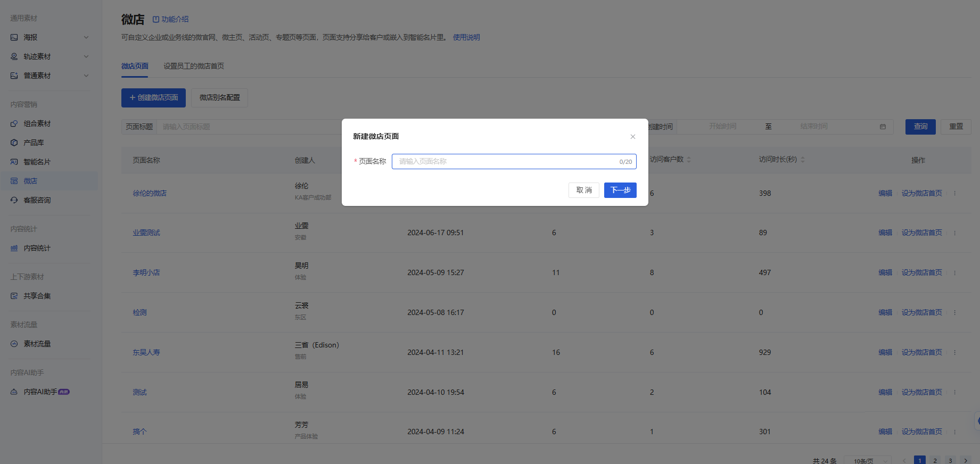Image resolution: width=980 pixels, height=464 pixels.
Task: Close the 新建微店页面 dialog with the X
Action: 633,137
